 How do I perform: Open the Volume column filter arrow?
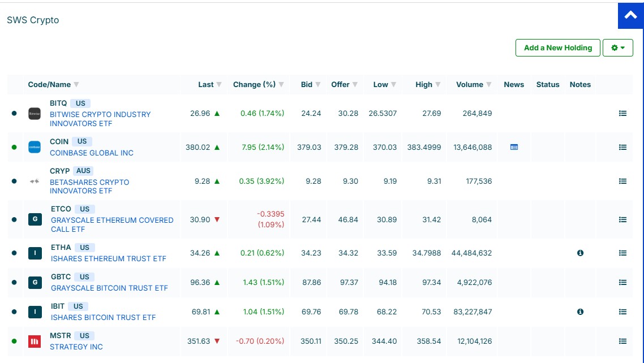pyautogui.click(x=489, y=85)
